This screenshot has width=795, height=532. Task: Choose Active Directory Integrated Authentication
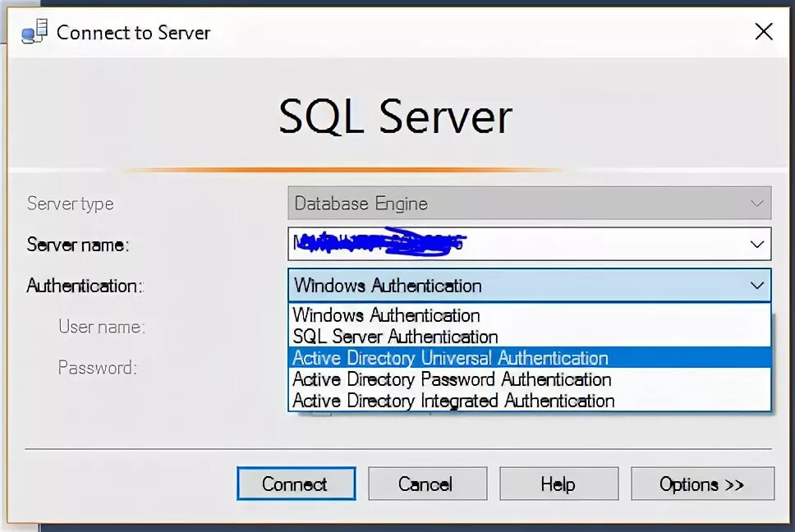pyautogui.click(x=530, y=401)
